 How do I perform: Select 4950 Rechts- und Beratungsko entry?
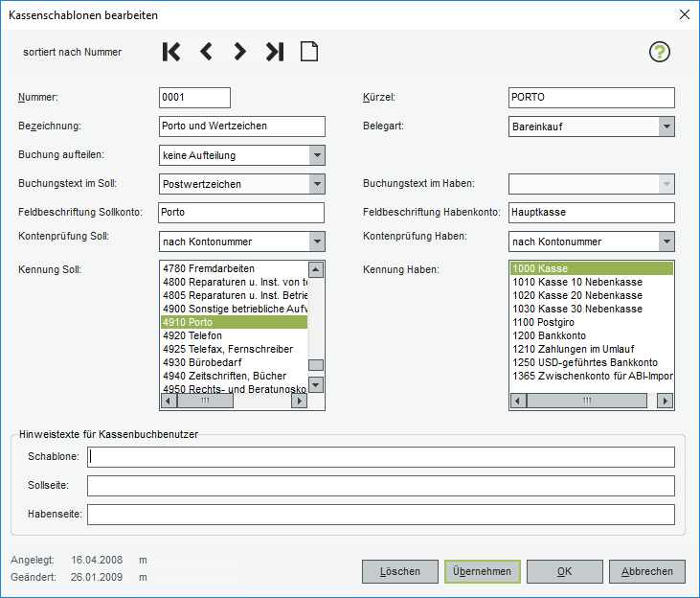point(234,389)
